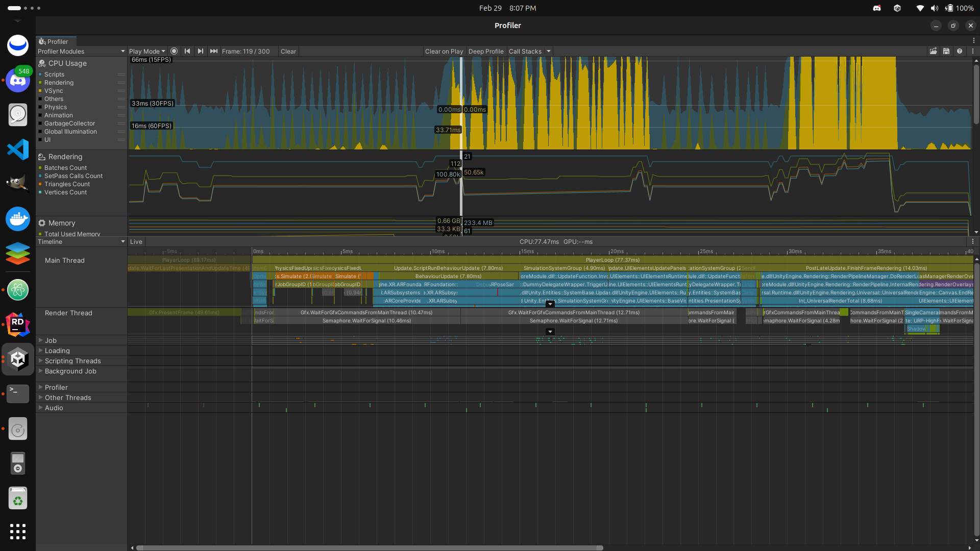Open the profiler help icon

960,51
